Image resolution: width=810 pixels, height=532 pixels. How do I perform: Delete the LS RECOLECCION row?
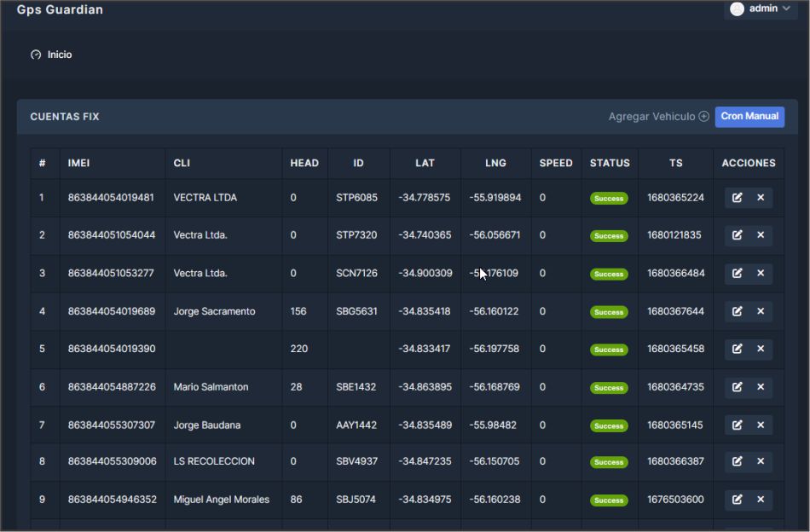(x=761, y=461)
